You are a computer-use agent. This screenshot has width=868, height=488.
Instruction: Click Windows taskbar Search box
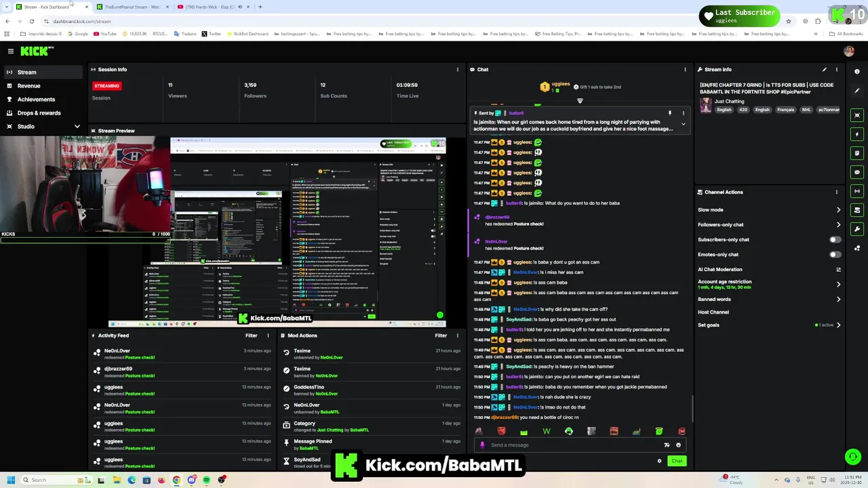(56, 480)
